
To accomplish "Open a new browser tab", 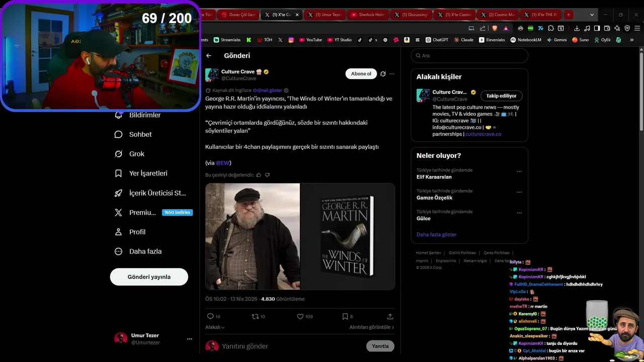I will tap(569, 15).
